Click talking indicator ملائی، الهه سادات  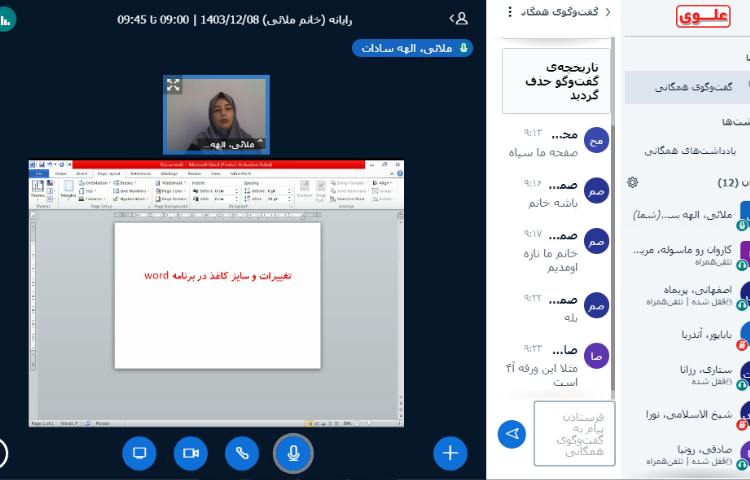412,48
